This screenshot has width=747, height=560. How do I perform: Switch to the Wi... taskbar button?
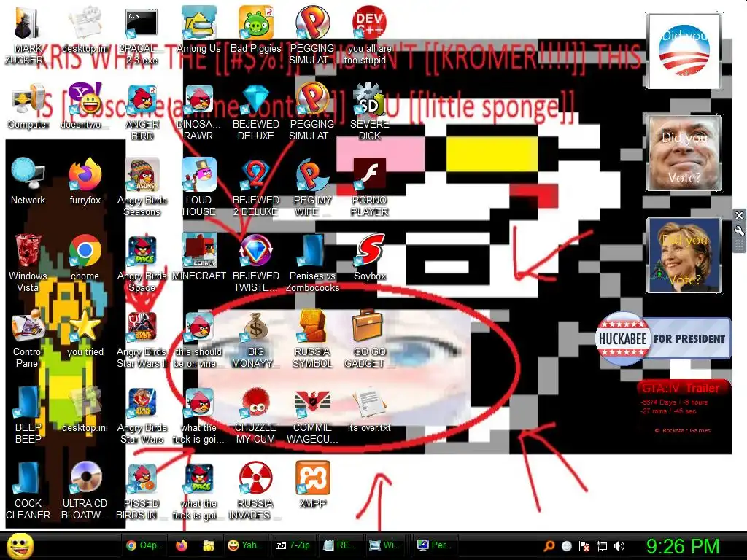[387, 545]
